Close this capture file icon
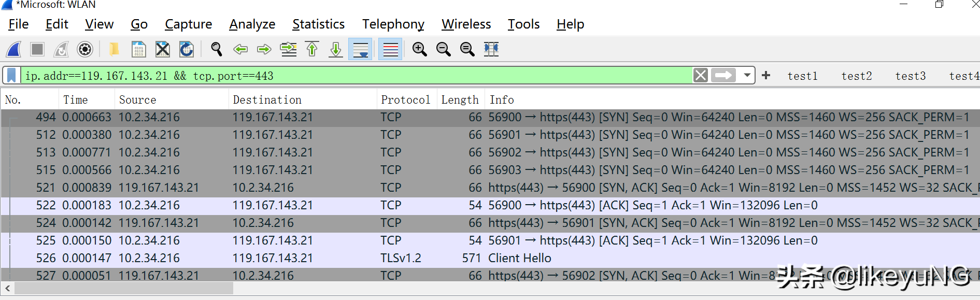This screenshot has height=300, width=980. [163, 49]
